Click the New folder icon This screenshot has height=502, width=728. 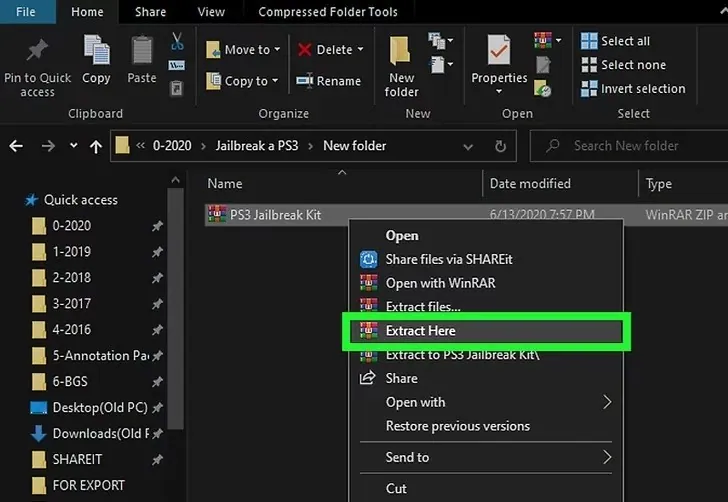[400, 50]
